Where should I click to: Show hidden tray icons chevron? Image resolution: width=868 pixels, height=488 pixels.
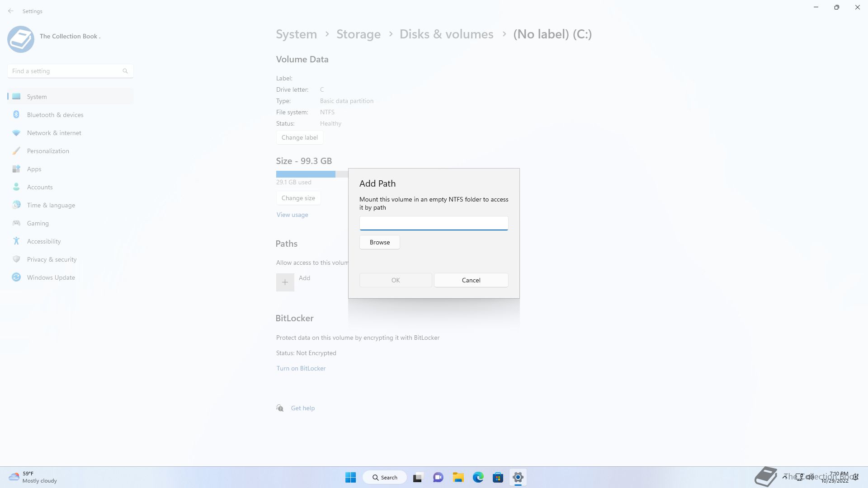click(785, 477)
